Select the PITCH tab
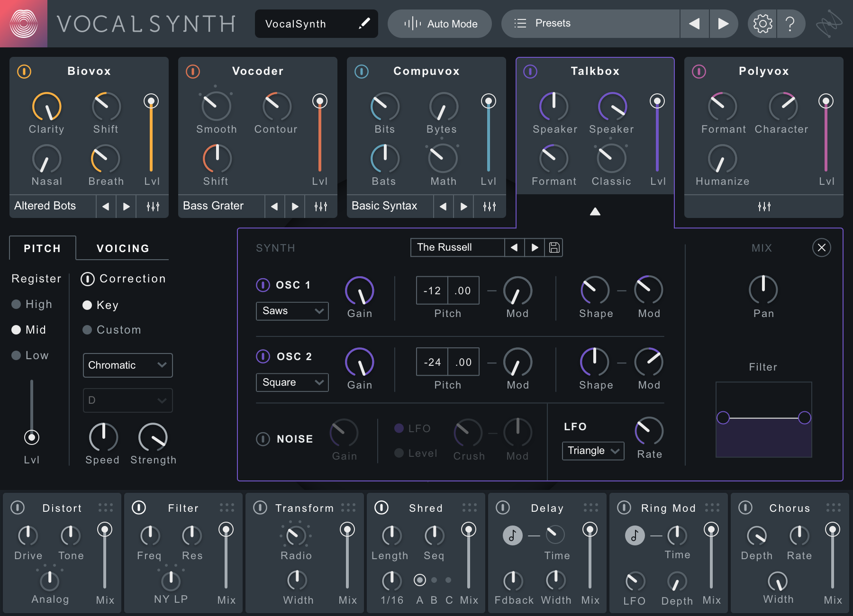 [42, 248]
